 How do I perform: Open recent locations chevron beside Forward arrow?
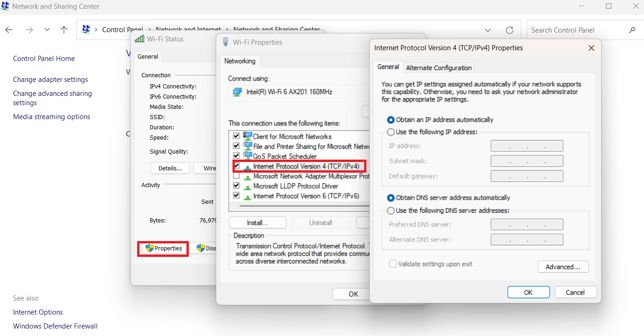click(x=47, y=30)
